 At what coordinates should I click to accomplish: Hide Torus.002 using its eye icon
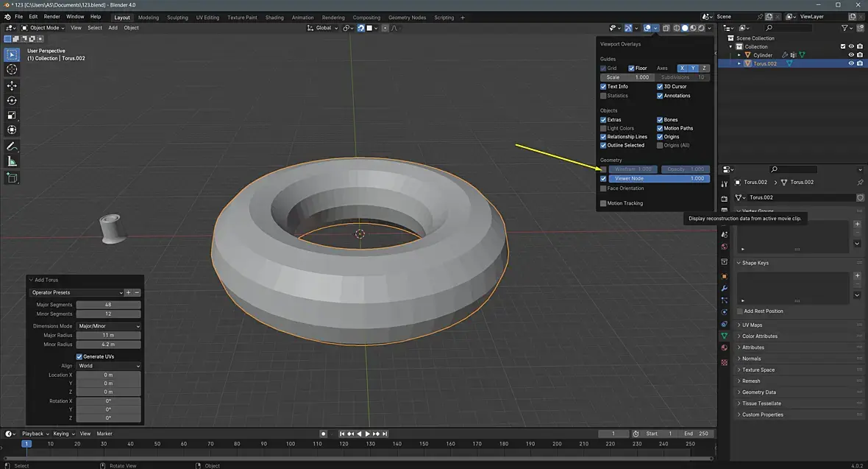coord(851,63)
